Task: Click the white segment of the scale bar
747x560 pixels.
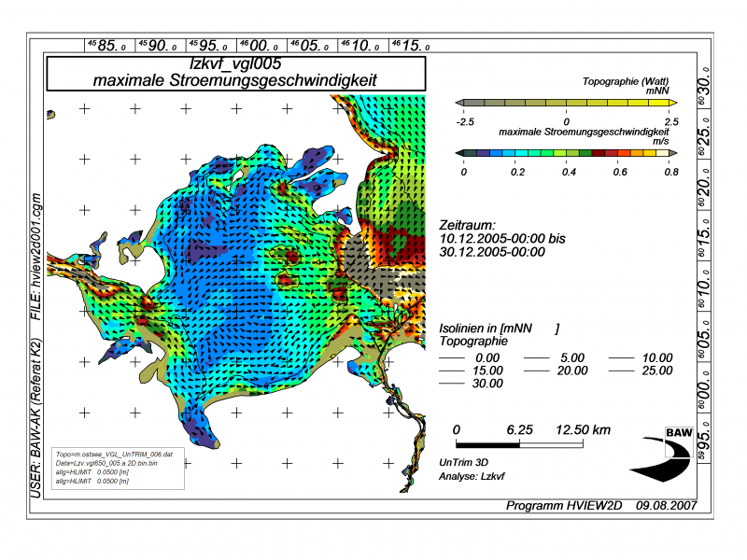Action: coord(551,445)
